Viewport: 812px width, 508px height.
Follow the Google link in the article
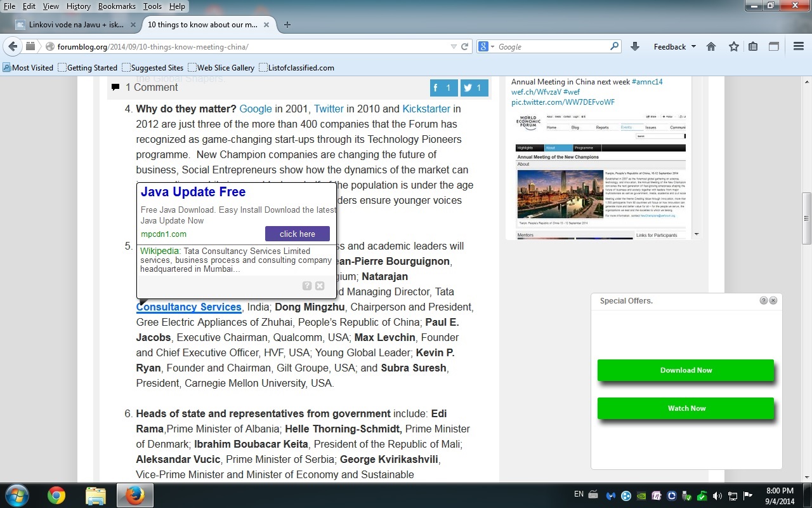[256, 109]
